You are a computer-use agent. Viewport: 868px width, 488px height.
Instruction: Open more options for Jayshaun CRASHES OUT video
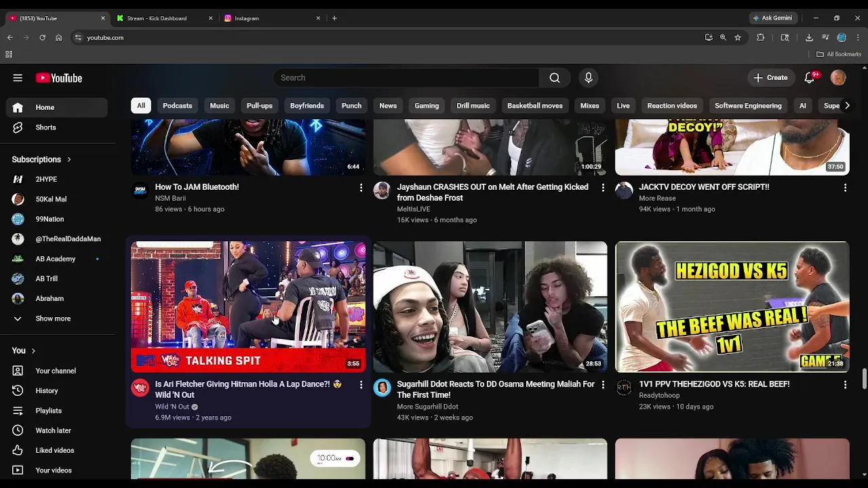603,188
